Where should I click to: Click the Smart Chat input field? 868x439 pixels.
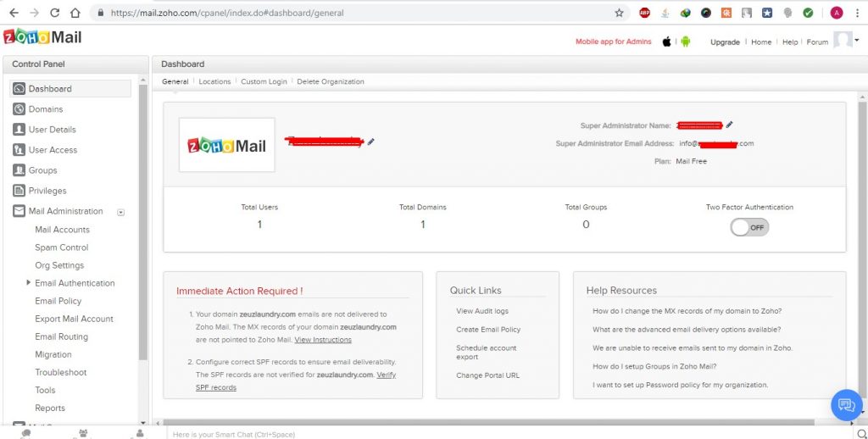pyautogui.click(x=509, y=433)
